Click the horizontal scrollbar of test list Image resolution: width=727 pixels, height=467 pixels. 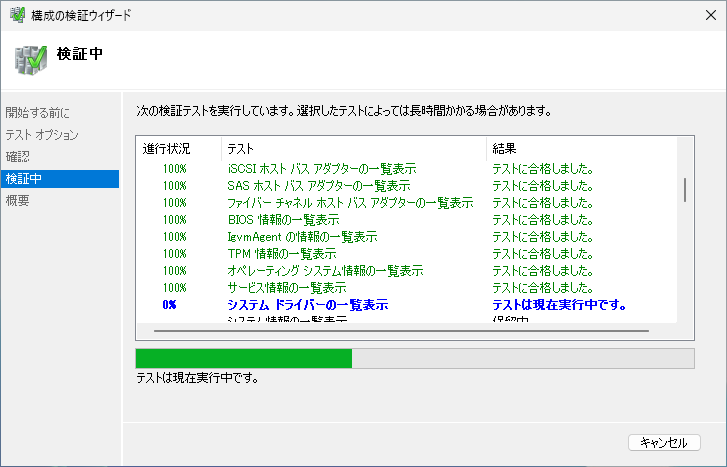[x=401, y=331]
